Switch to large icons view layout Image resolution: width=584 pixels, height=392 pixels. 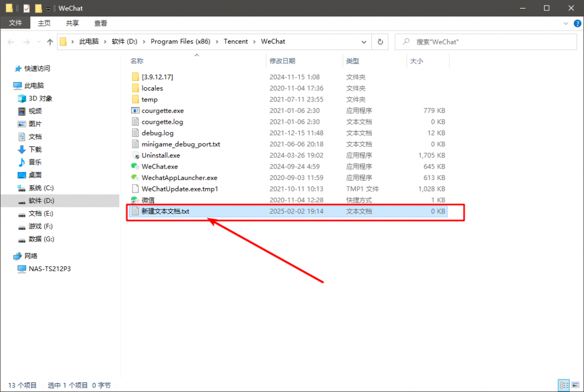coord(574,385)
